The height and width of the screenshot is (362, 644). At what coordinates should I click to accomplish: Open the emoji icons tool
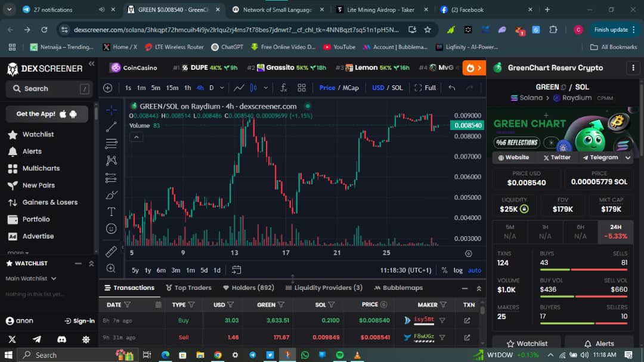pos(111,229)
